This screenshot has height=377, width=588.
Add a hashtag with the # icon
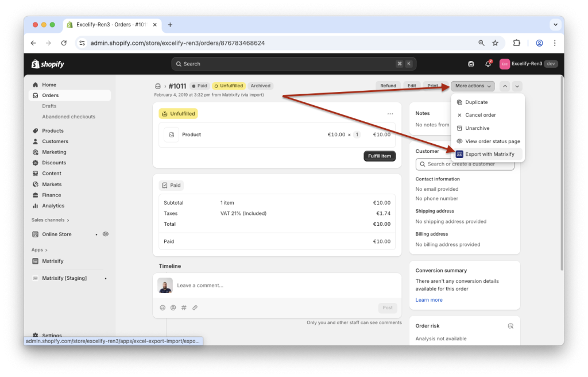[x=183, y=307]
